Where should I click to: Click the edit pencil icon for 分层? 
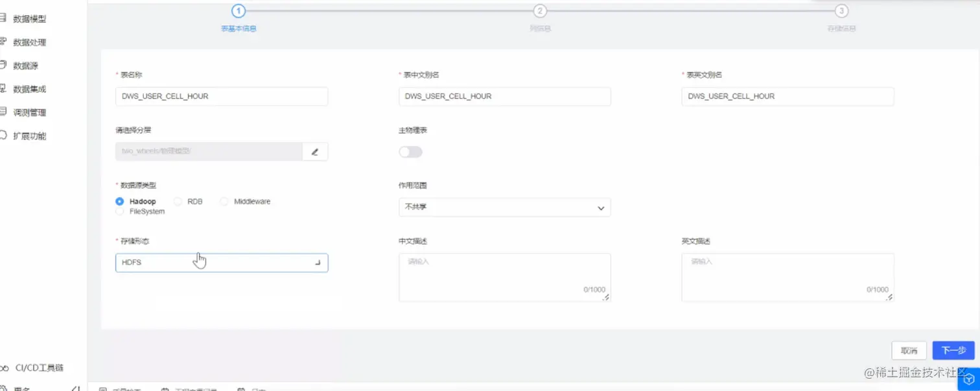tap(315, 152)
